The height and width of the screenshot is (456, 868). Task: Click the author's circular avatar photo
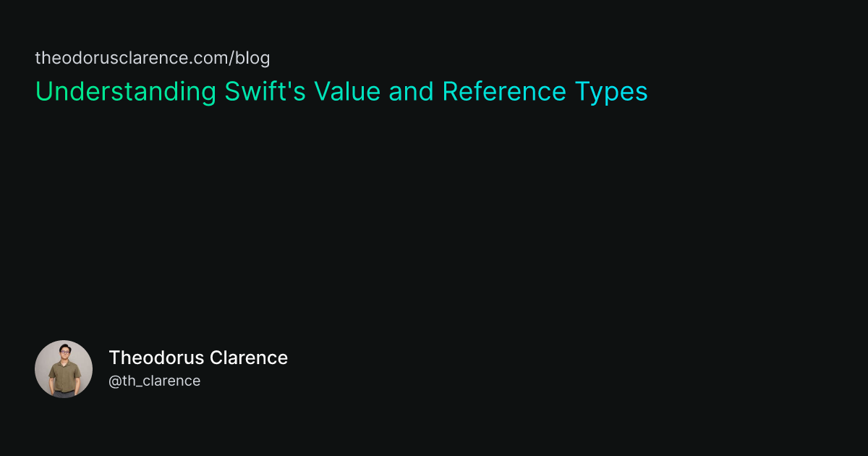point(64,369)
